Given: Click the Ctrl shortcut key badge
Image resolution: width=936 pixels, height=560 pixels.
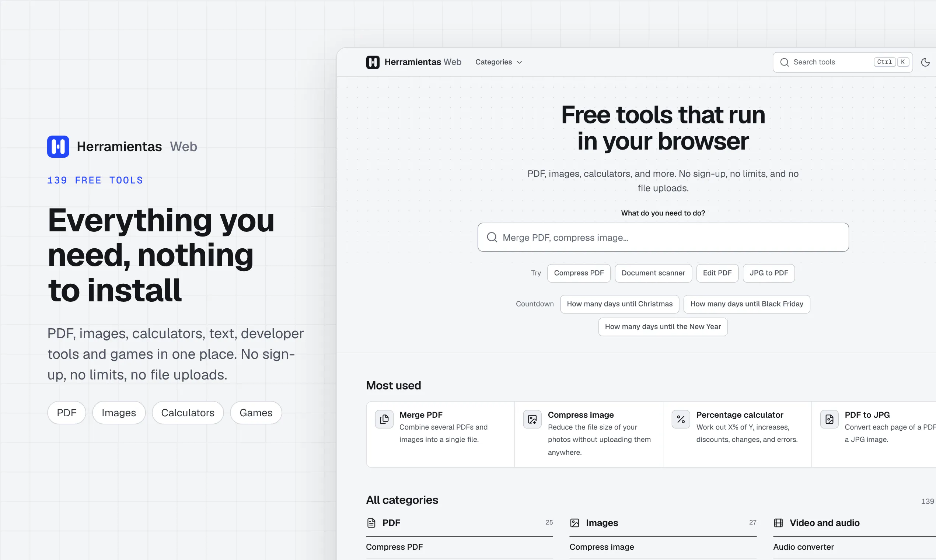Looking at the screenshot, I should click(x=884, y=62).
